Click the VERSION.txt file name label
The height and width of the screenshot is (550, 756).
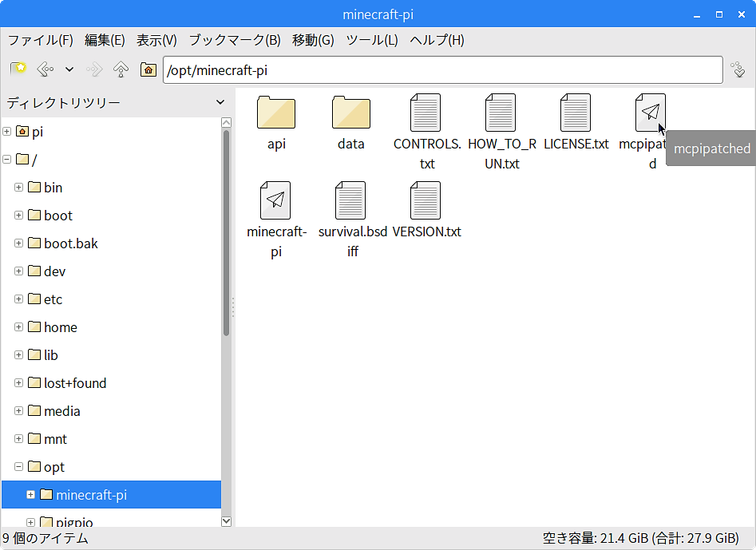pos(426,231)
